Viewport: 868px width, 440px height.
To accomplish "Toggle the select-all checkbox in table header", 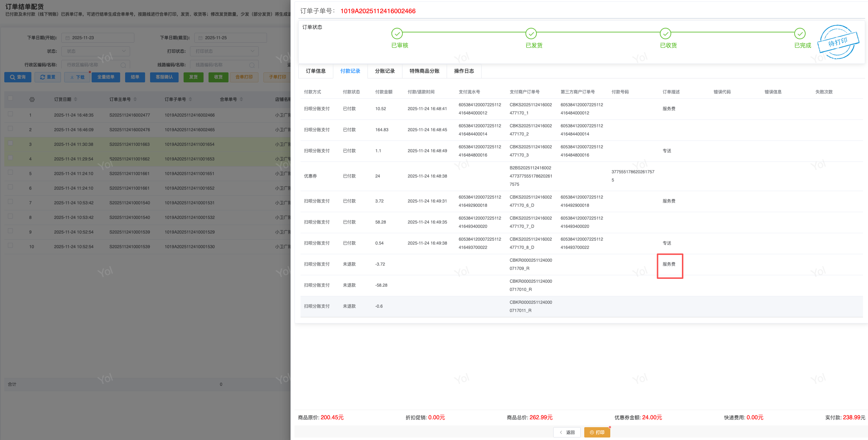I will point(10,98).
